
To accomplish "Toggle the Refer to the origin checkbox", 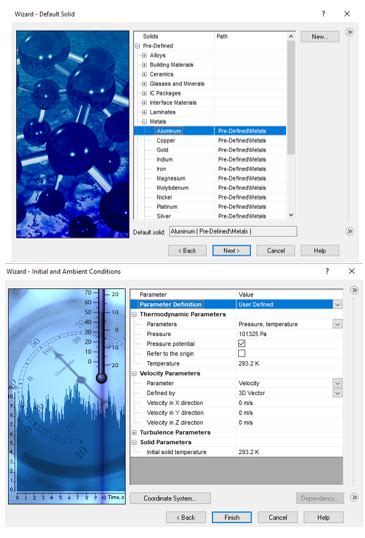I will [242, 353].
